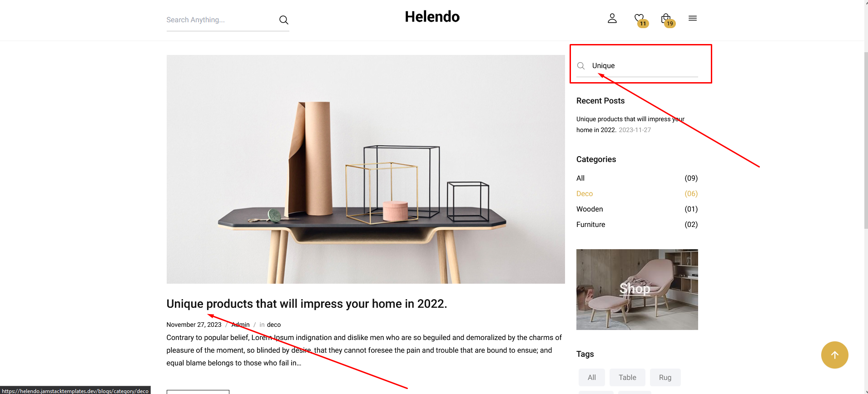This screenshot has width=868, height=394.
Task: Open recent post Unique products link
Action: coord(630,124)
